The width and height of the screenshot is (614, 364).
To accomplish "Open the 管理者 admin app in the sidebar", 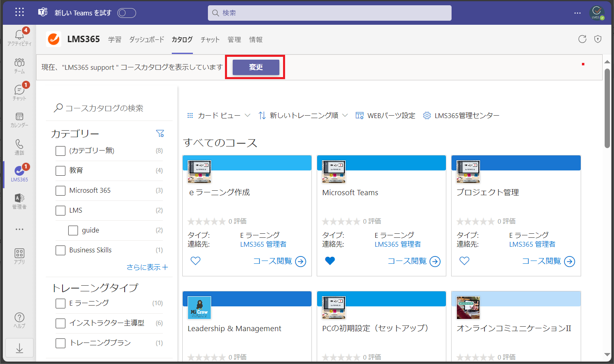I will click(x=19, y=201).
